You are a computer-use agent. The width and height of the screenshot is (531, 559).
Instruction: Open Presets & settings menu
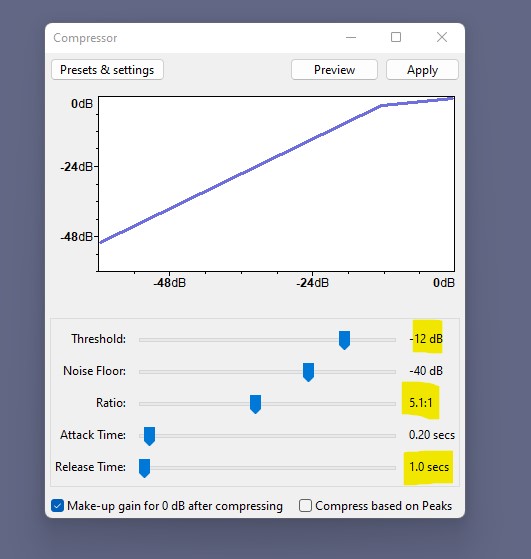point(107,70)
